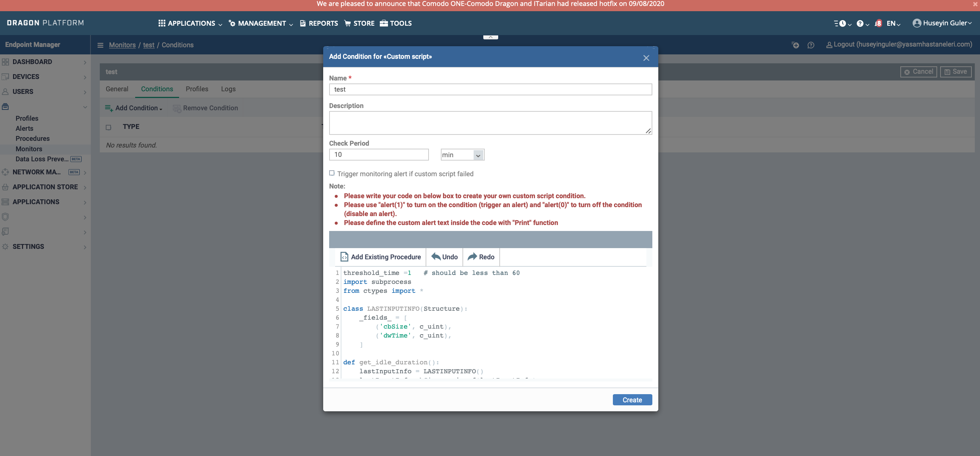Screen dimensions: 980x456
Task: Click into the Check Period value field
Action: 379,154
